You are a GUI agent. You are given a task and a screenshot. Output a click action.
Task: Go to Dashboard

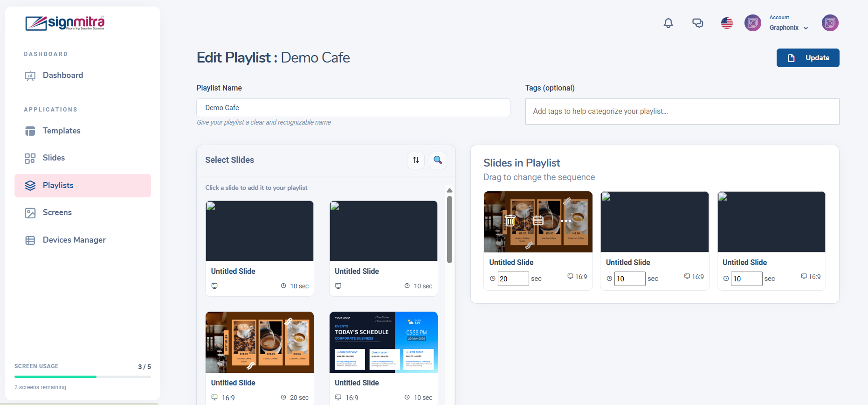pos(63,75)
